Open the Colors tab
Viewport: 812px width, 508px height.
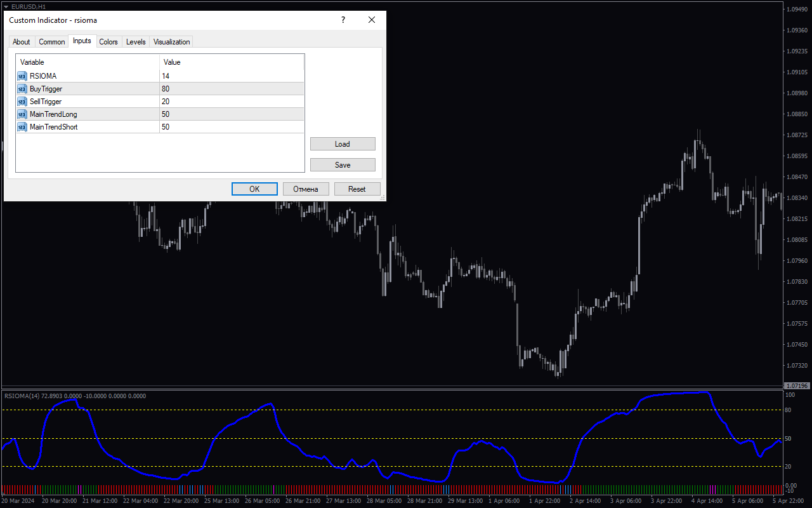108,42
